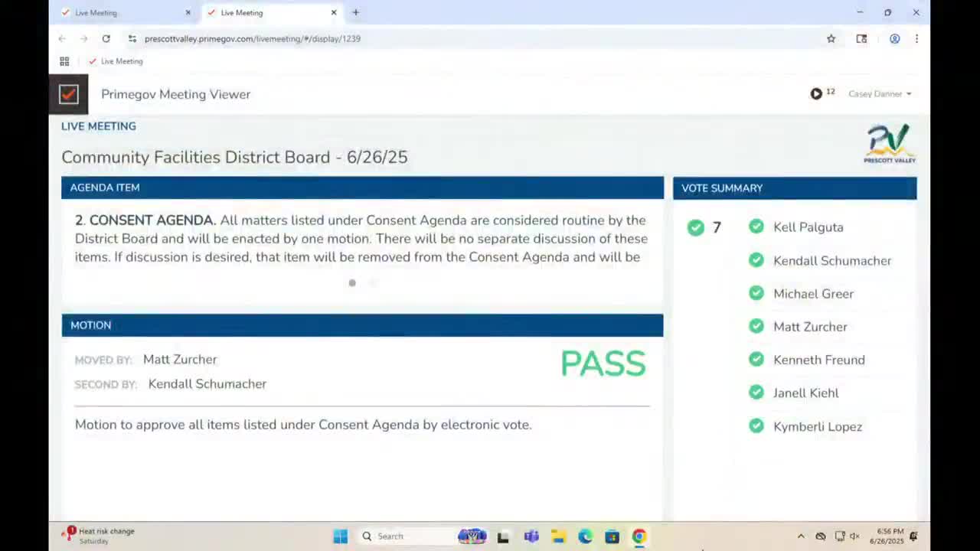This screenshot has width=980, height=551.
Task: Click the name Kenneth Freund
Action: point(819,360)
